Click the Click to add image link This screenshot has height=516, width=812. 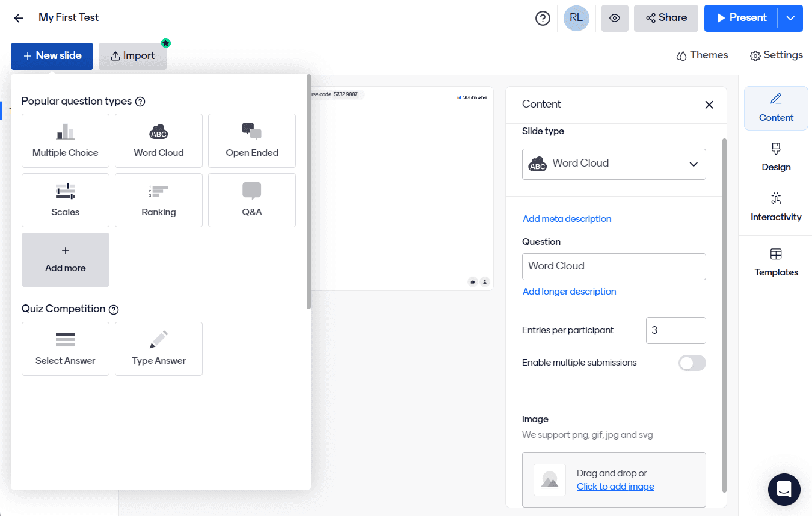(615, 487)
